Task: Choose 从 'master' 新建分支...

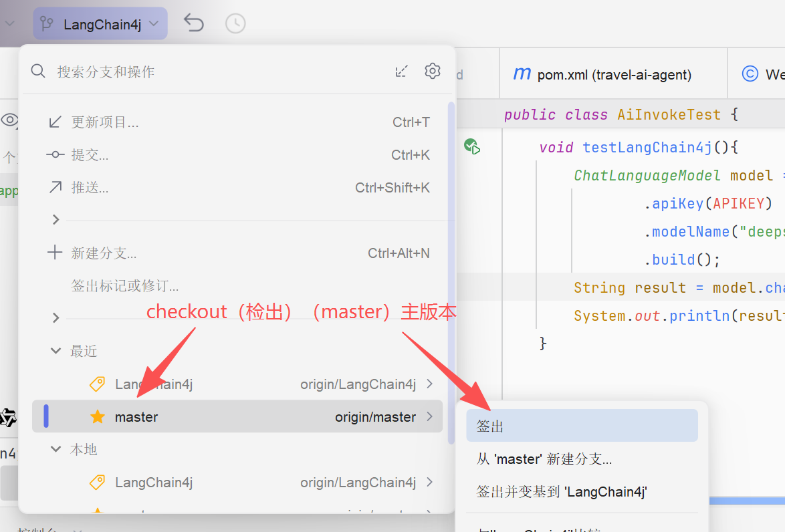Action: (582, 459)
